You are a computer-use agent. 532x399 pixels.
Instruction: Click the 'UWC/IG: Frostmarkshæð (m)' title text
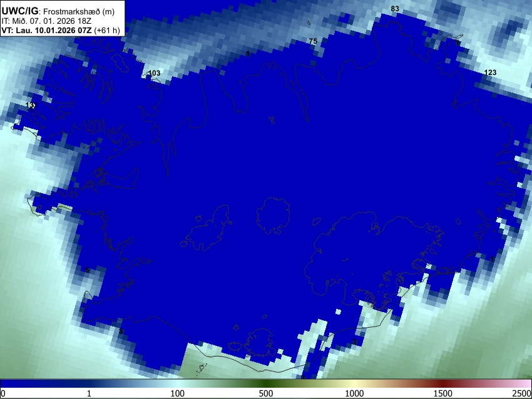[58, 11]
